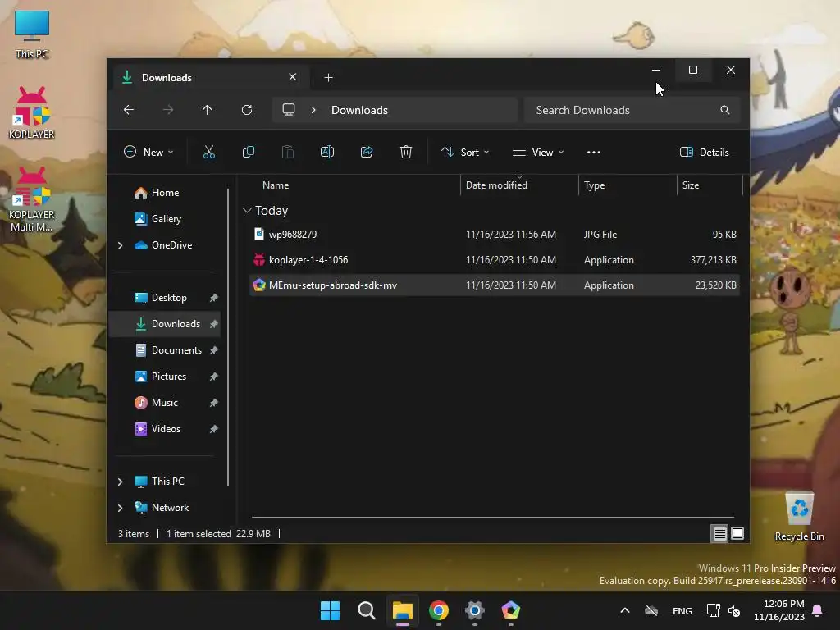
Task: Open Home in navigation pane
Action: [x=165, y=193]
